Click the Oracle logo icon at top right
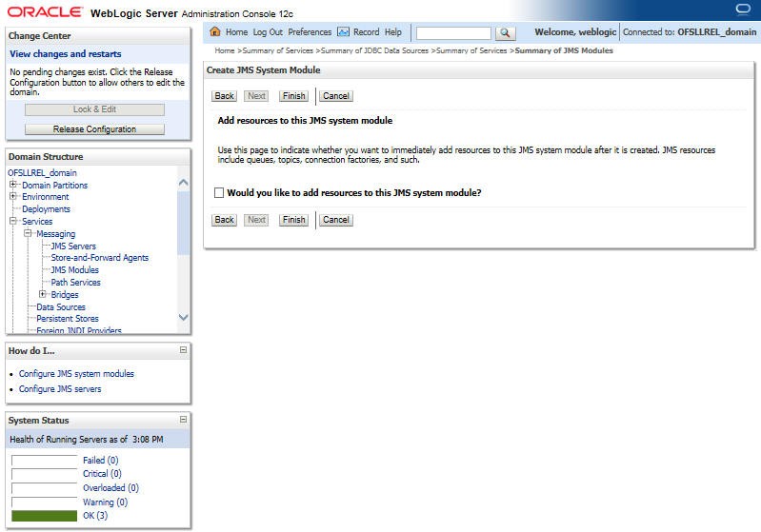The height and width of the screenshot is (532, 761). click(743, 10)
